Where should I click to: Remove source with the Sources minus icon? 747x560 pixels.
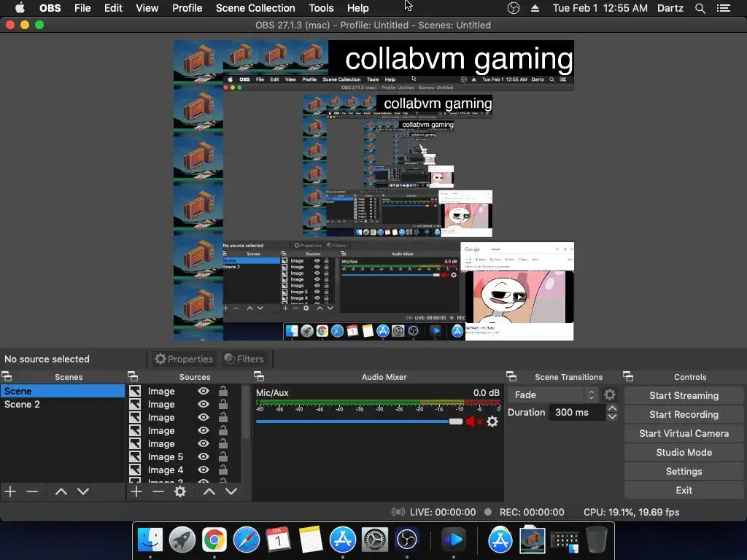pos(158,491)
